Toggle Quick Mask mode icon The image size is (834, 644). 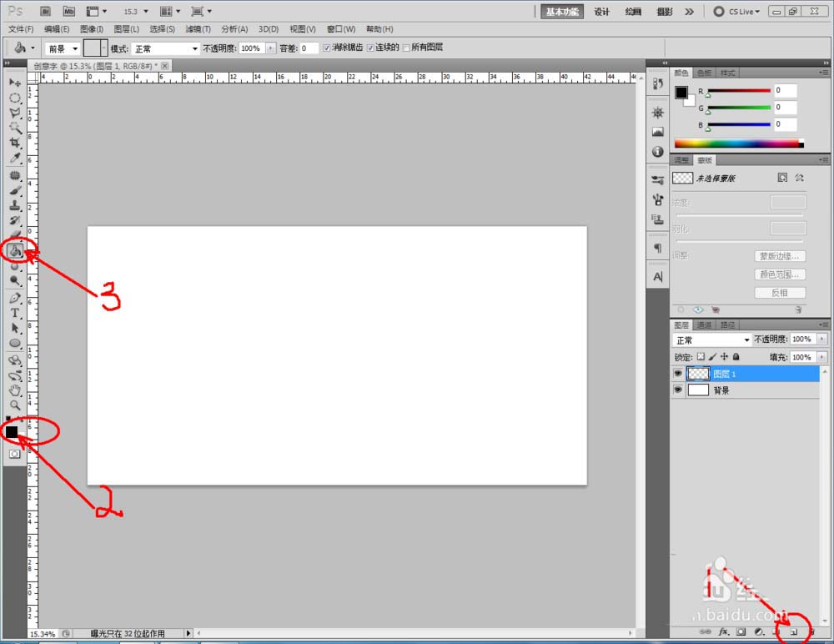coord(14,454)
